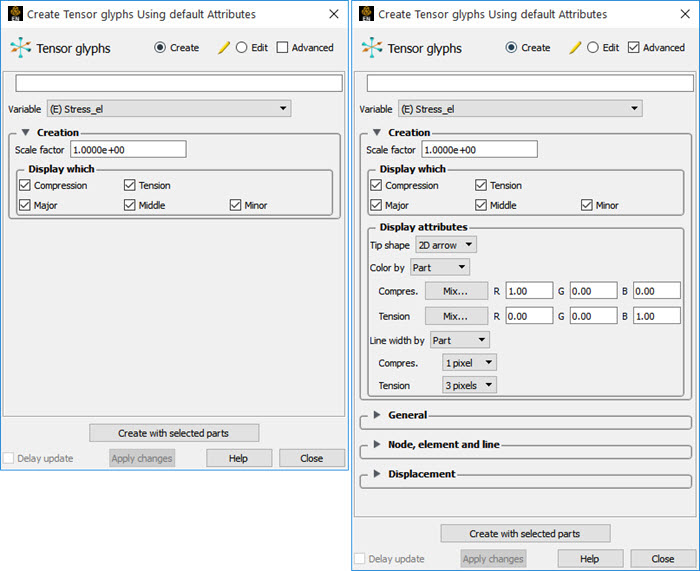Close right dialog with title bar X

685,14
